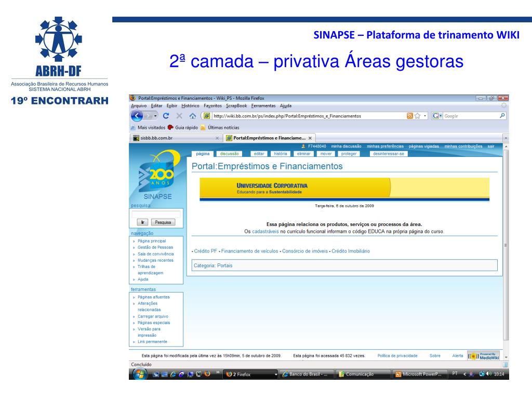Open the Crédito PF link
This screenshot has height=399, width=532.
tap(205, 251)
